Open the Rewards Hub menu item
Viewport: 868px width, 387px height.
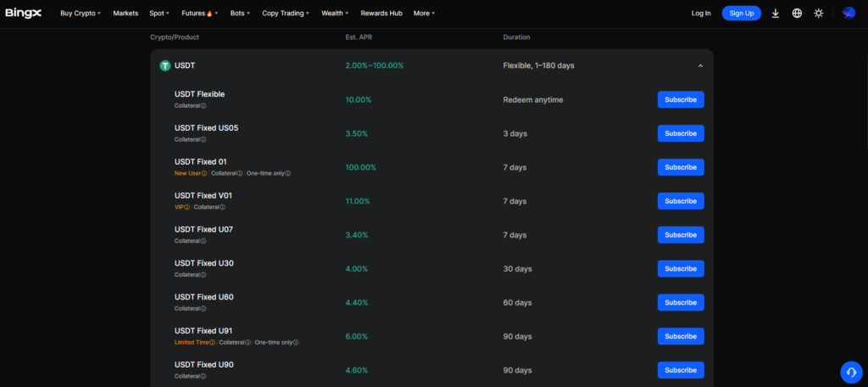(x=381, y=14)
